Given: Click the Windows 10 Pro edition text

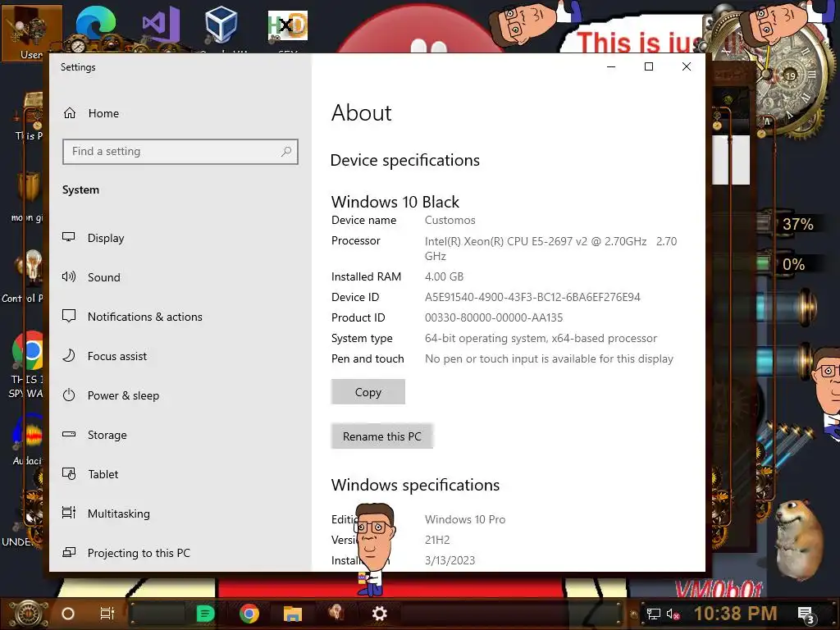Looking at the screenshot, I should [465, 519].
